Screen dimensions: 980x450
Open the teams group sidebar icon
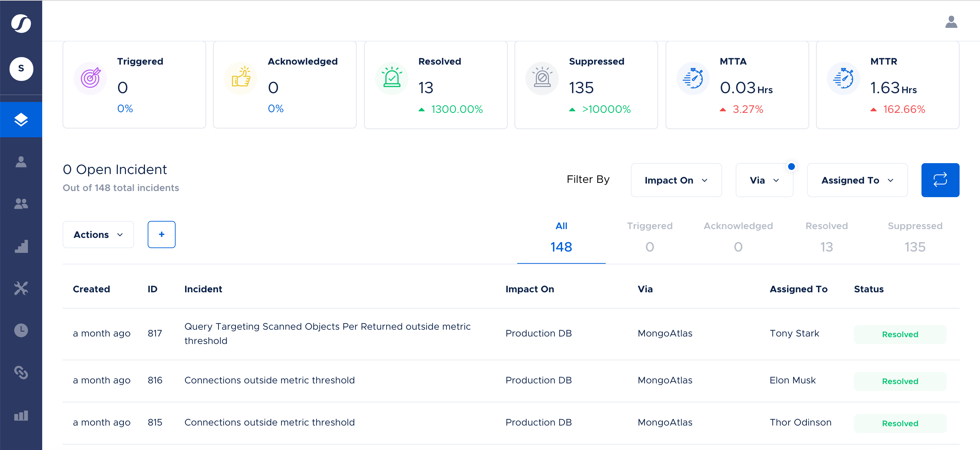click(21, 204)
